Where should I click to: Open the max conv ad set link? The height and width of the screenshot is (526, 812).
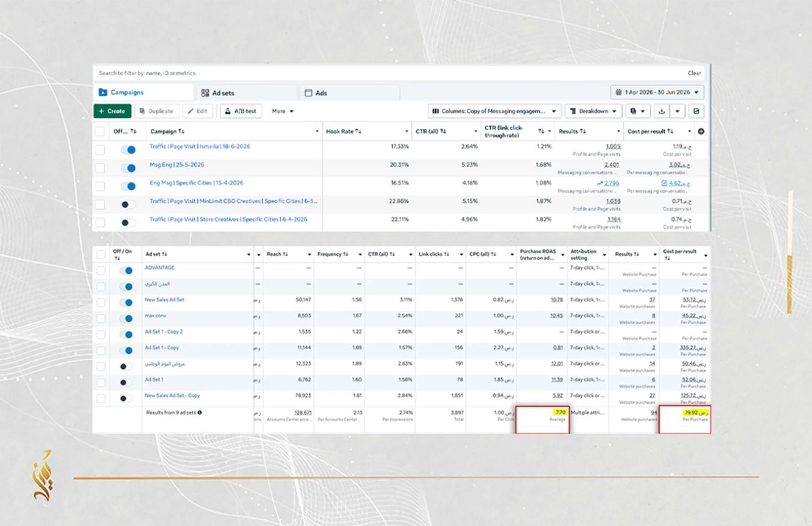coord(155,315)
